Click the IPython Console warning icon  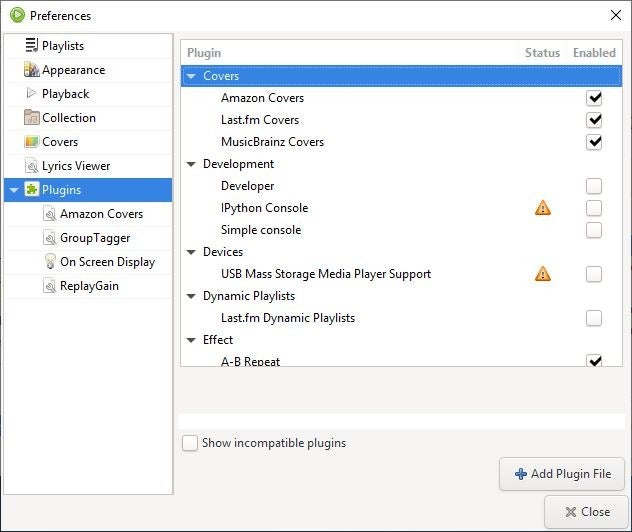click(543, 208)
